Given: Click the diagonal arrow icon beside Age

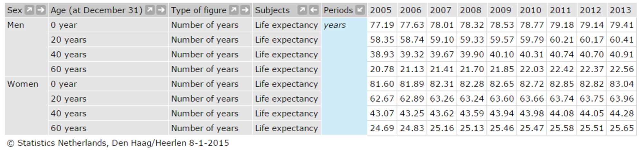Looking at the screenshot, I should (150, 10).
